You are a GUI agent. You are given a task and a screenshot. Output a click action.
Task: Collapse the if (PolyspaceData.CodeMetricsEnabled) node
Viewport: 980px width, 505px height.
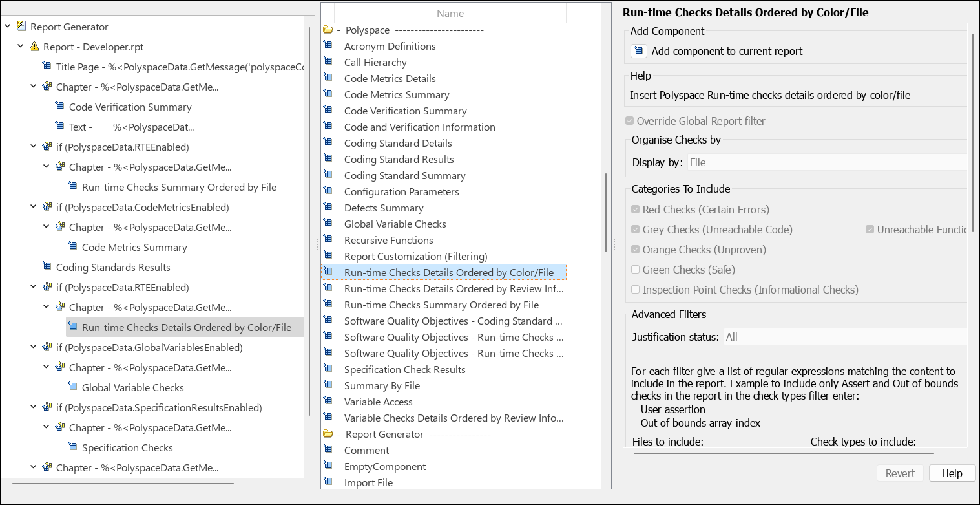pyautogui.click(x=34, y=207)
